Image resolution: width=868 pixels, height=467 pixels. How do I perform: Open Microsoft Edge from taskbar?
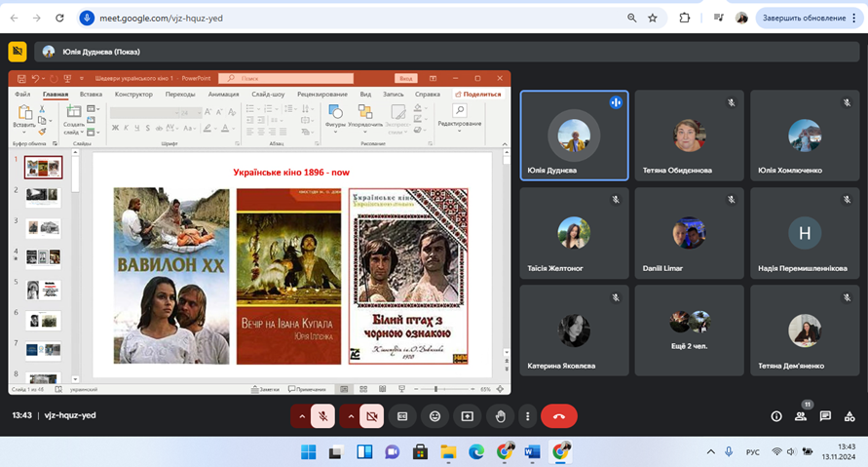point(476,452)
